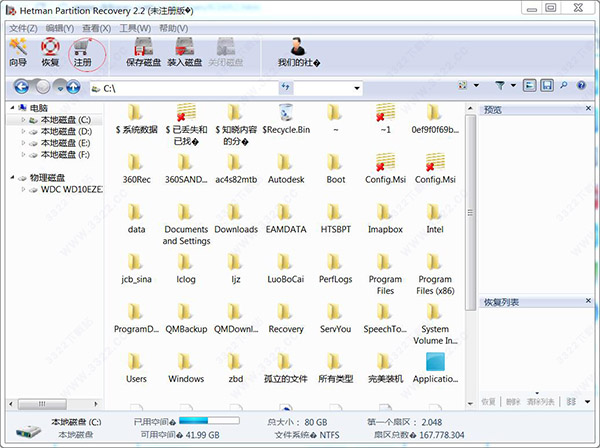Open the view mode dropdown arrow
The width and height of the screenshot is (600, 448).
pos(476,85)
